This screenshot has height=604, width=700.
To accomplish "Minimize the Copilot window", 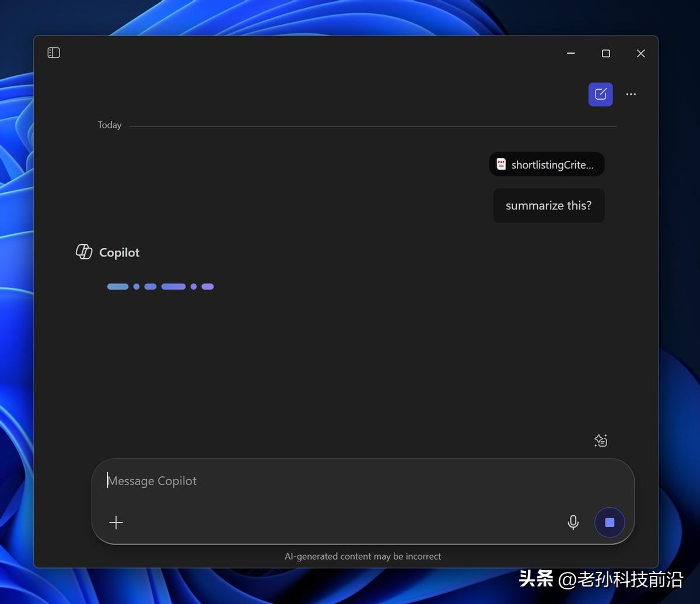I will [x=570, y=53].
